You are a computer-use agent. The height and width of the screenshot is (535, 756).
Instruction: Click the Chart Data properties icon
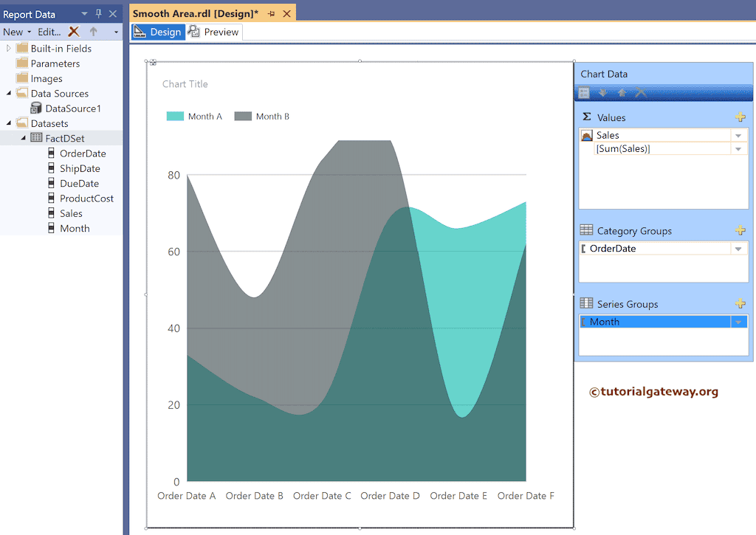(584, 92)
